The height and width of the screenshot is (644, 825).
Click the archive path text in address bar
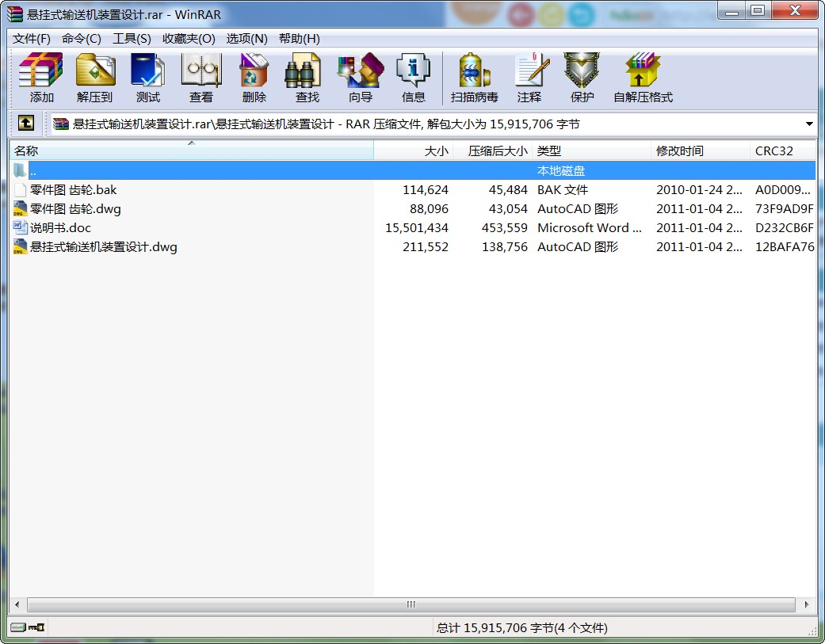[x=327, y=124]
